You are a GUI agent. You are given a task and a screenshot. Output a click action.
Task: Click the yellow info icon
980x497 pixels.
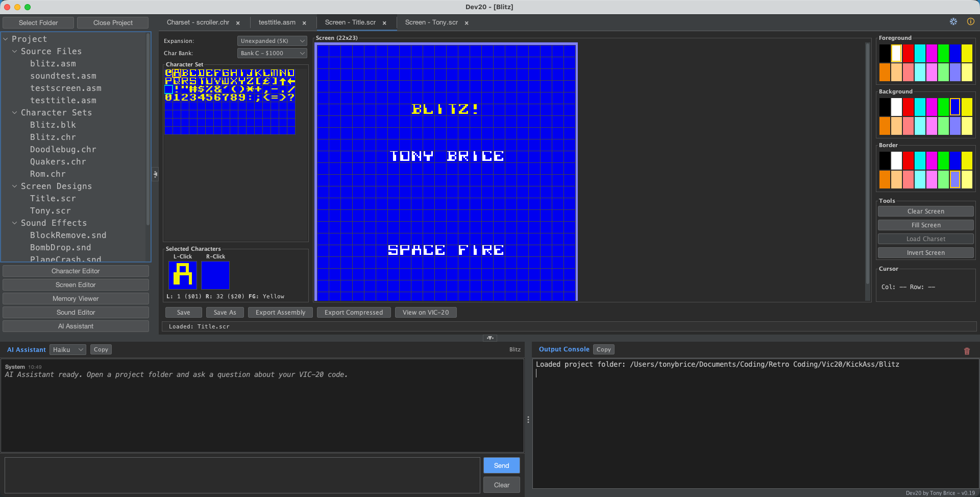[970, 21]
